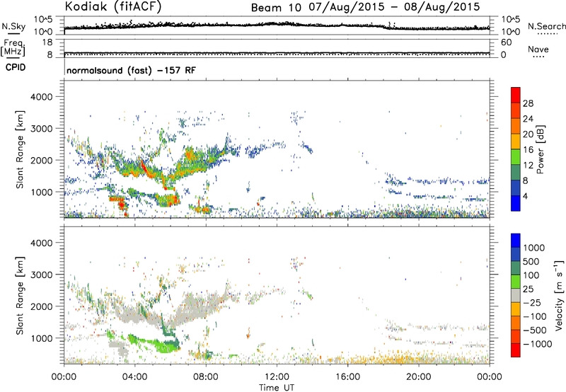The height and width of the screenshot is (392, 566).
Task: Click the 25 label on velocity colorbar
Action: [528, 289]
